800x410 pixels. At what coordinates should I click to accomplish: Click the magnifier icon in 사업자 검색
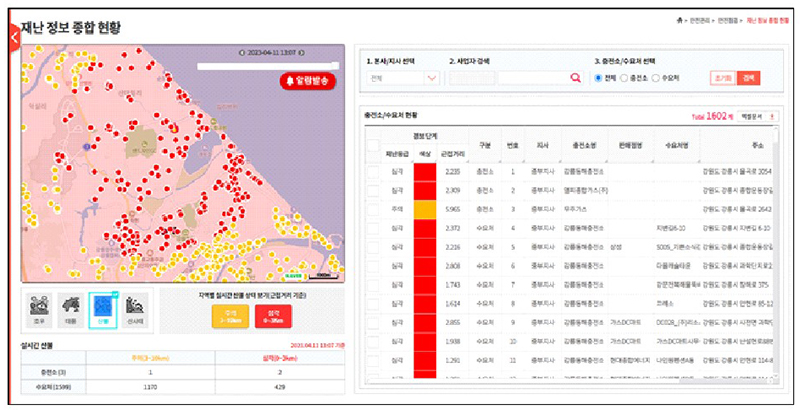(575, 78)
